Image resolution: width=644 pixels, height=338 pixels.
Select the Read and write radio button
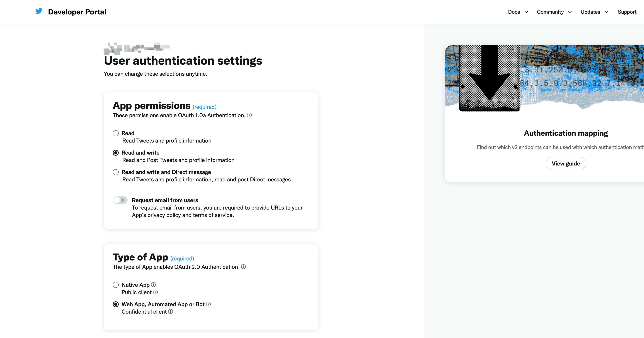click(x=116, y=153)
